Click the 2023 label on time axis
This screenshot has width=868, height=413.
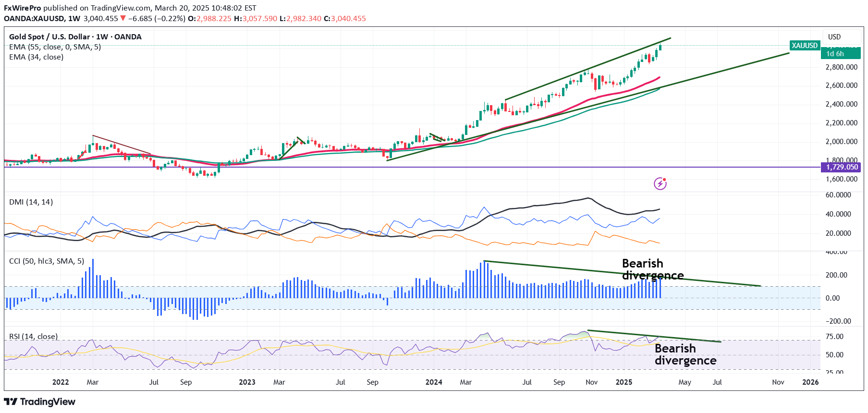[x=247, y=382]
